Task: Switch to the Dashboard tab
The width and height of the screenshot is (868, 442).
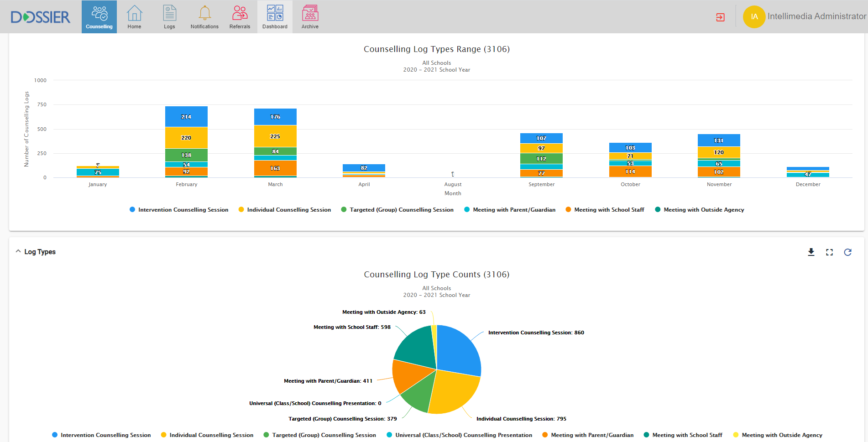Action: tap(275, 16)
